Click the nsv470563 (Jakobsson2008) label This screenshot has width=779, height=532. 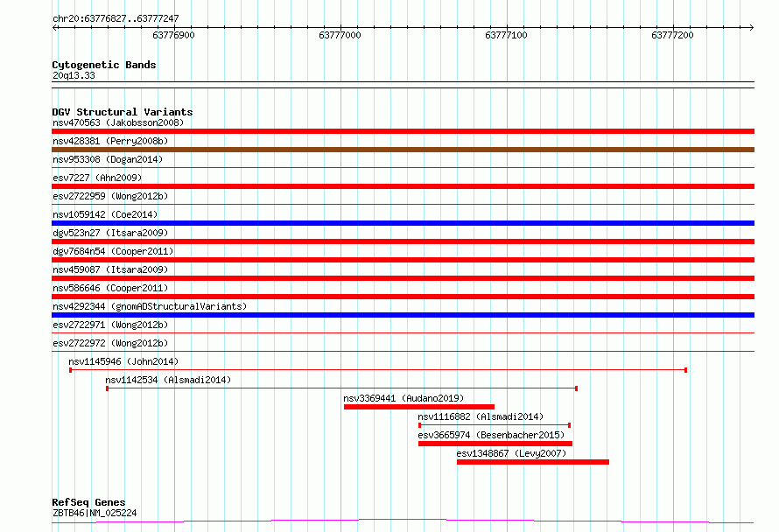point(118,122)
